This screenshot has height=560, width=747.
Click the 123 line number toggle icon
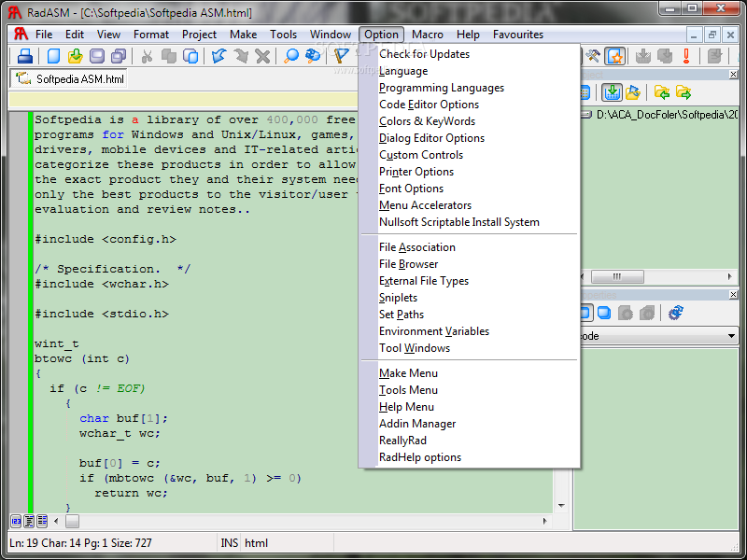[16, 521]
